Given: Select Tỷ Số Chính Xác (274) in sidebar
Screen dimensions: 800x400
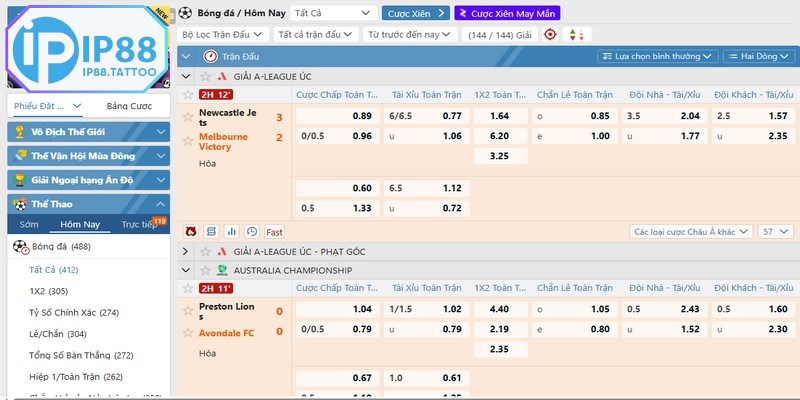Looking at the screenshot, I should tap(75, 312).
